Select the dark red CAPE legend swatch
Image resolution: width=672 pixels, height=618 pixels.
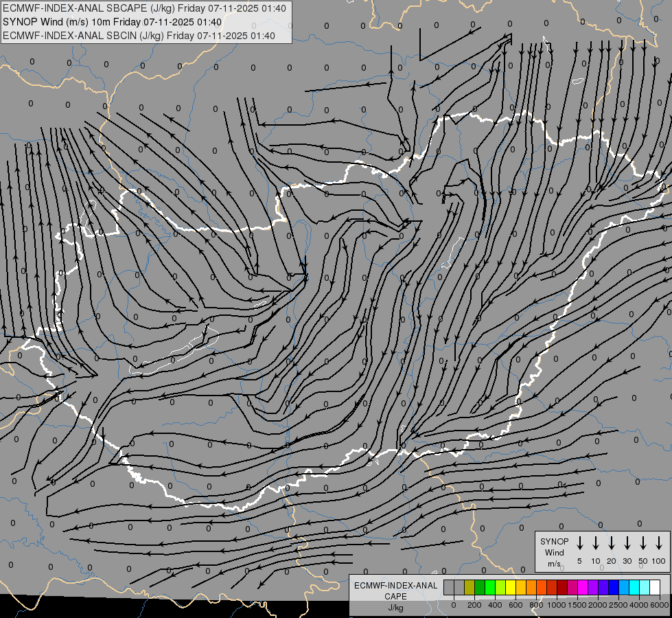[562, 587]
